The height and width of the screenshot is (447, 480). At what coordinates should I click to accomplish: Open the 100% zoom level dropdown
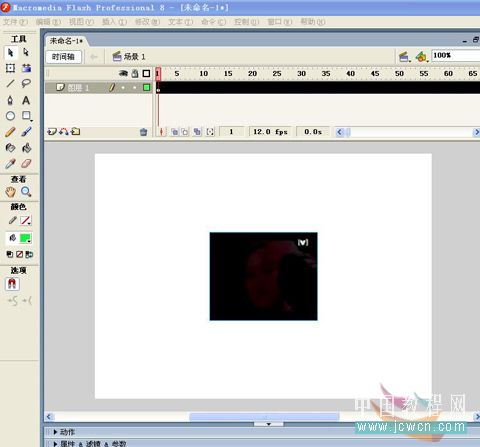(456, 55)
